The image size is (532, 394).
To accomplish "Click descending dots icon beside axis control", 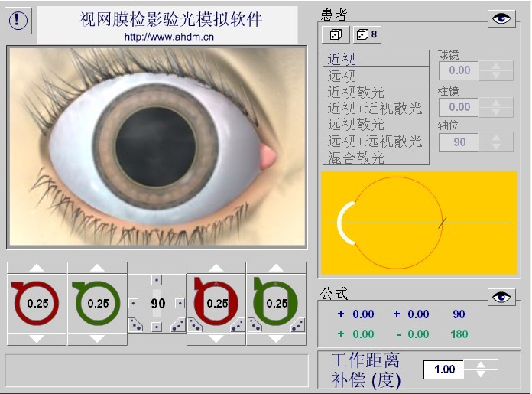I will click(136, 325).
